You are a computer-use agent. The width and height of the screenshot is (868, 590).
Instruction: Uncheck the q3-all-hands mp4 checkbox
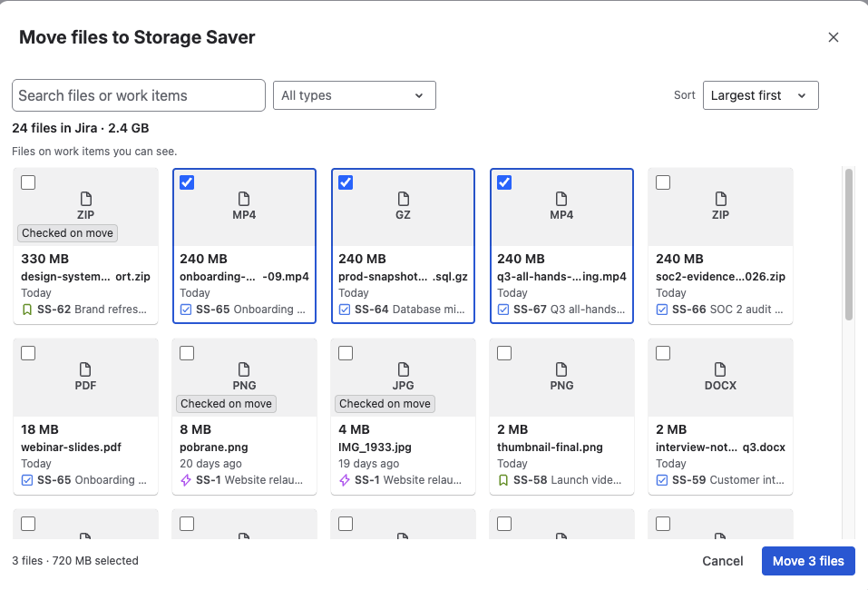click(x=504, y=182)
